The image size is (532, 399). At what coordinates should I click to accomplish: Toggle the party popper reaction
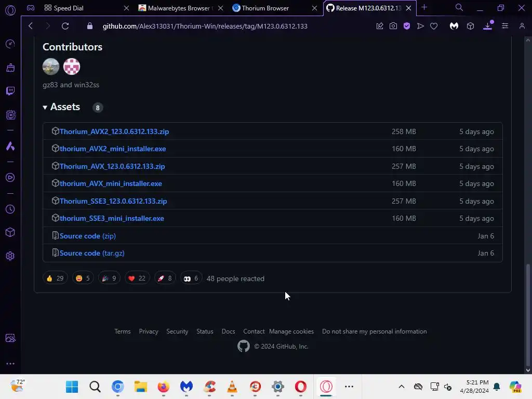point(109,278)
